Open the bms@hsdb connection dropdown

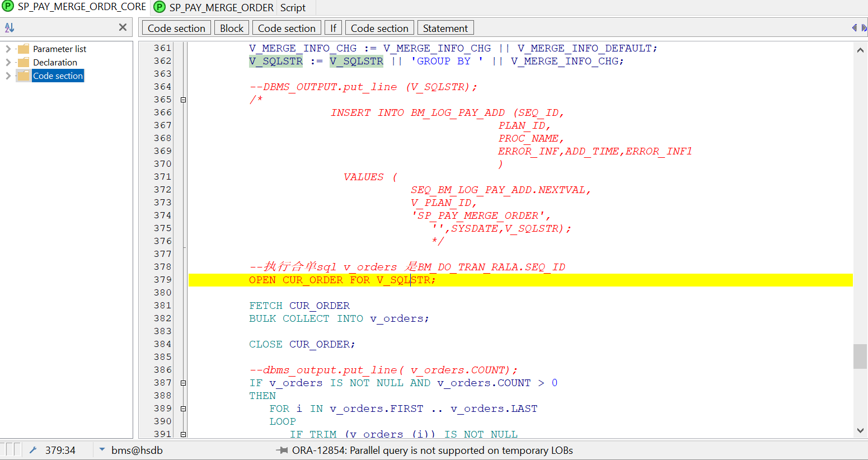(102, 449)
